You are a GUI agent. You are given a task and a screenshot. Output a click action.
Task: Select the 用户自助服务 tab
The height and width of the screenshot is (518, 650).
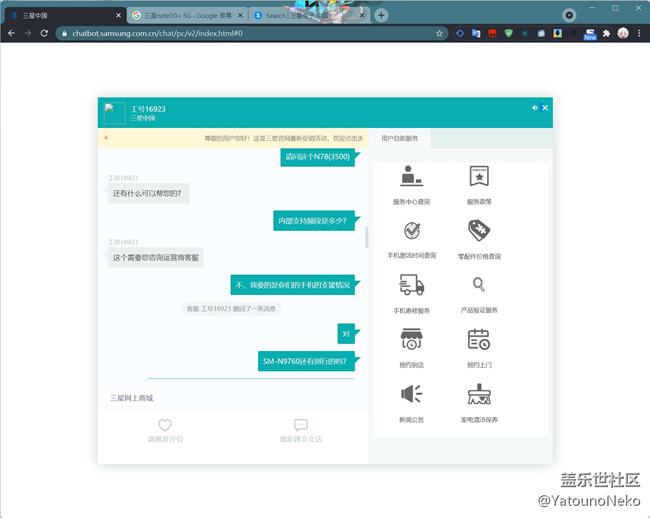click(x=400, y=138)
